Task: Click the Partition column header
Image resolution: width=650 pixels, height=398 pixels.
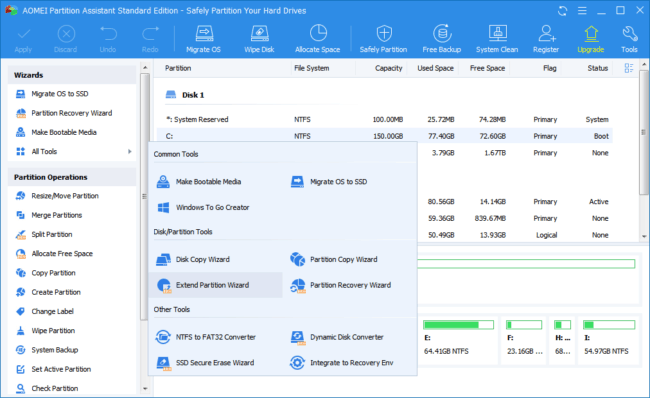Action: tap(178, 68)
